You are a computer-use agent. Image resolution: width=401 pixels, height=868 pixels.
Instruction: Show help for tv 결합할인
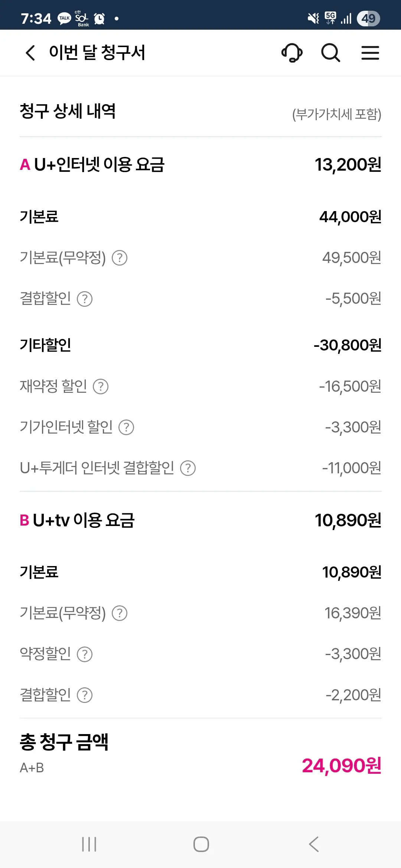[85, 695]
